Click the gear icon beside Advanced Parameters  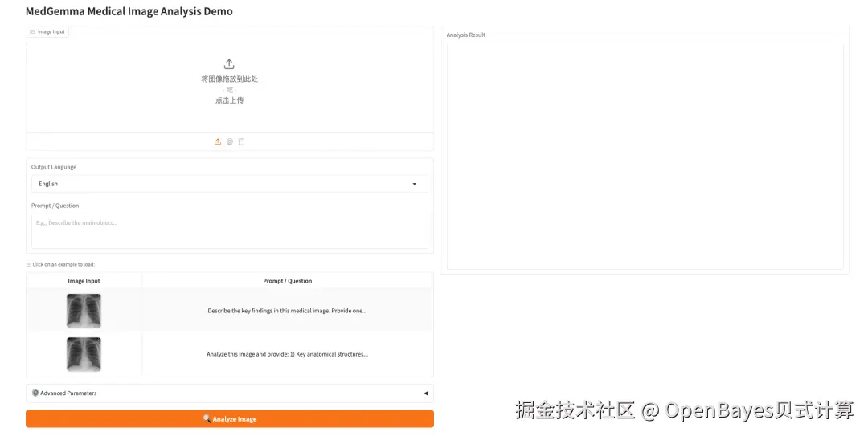click(x=35, y=393)
